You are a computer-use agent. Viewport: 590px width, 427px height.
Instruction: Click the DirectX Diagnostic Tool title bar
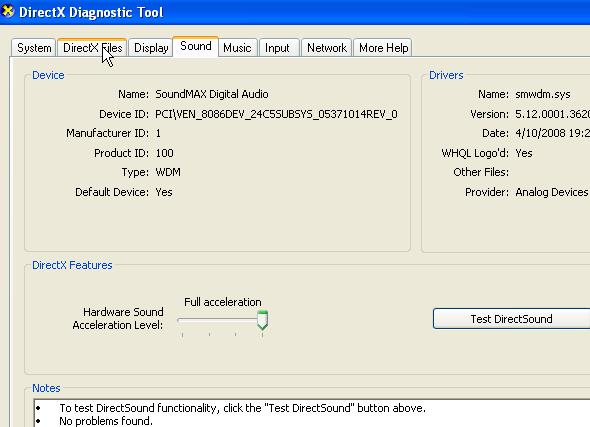(x=295, y=12)
